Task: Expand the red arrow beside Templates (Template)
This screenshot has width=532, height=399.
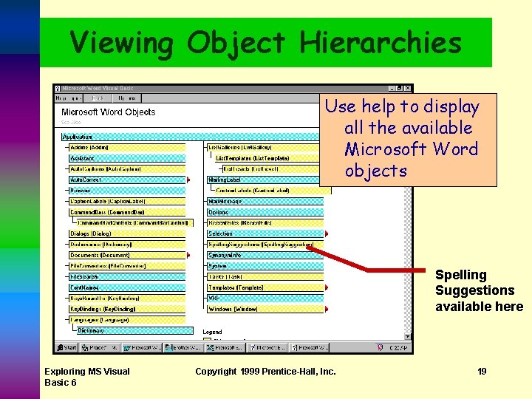Action: pos(327,287)
